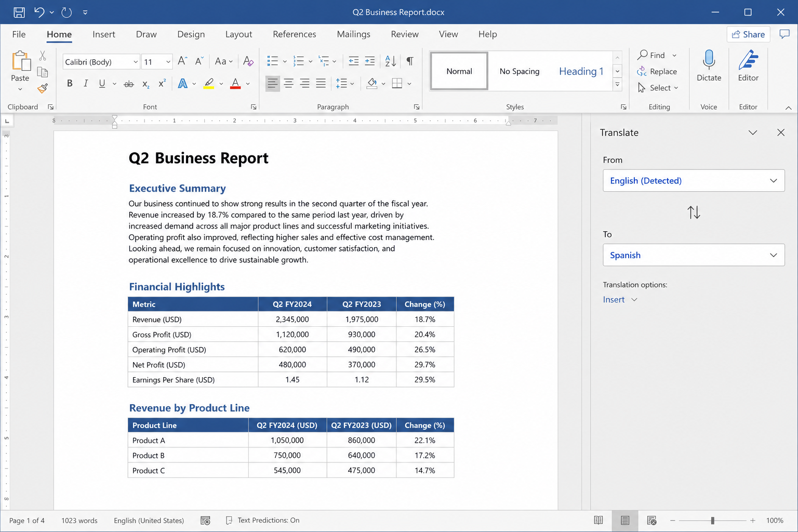
Task: Open Text Effects and Typography icon
Action: (x=183, y=84)
